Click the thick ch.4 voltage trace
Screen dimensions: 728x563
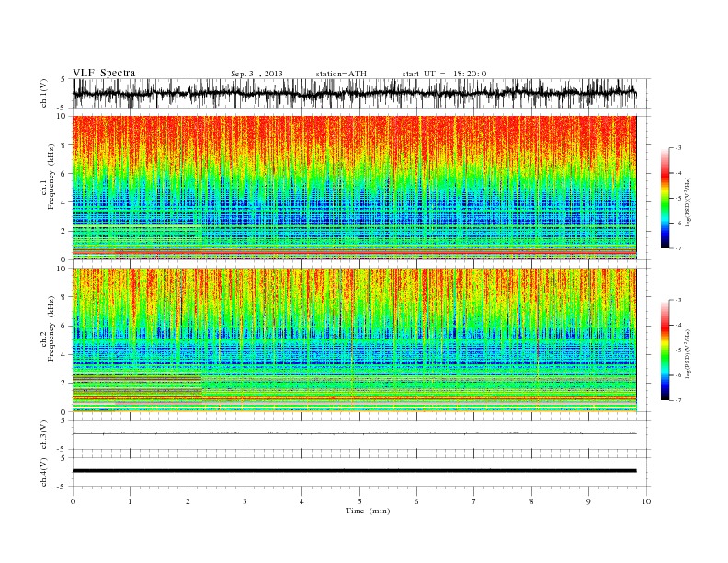coord(354,471)
